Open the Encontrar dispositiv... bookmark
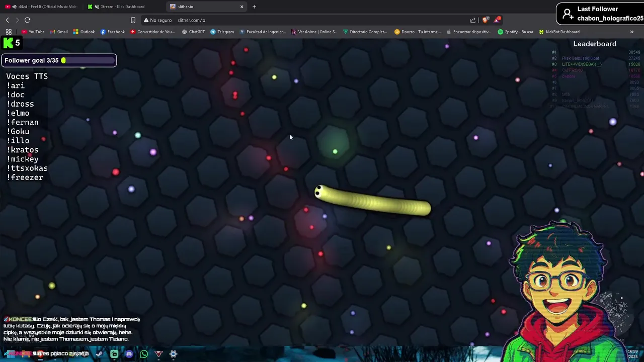Viewport: 644px width, 362px height. coord(469,32)
